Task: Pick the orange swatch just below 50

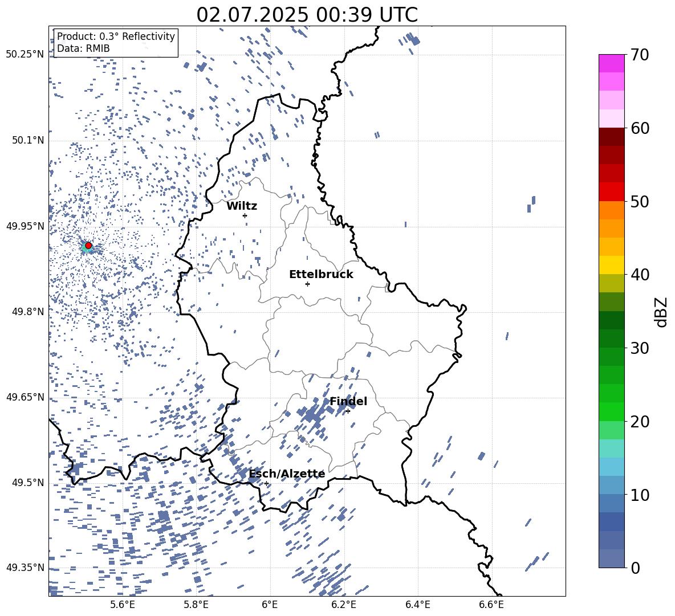Action: tap(611, 210)
